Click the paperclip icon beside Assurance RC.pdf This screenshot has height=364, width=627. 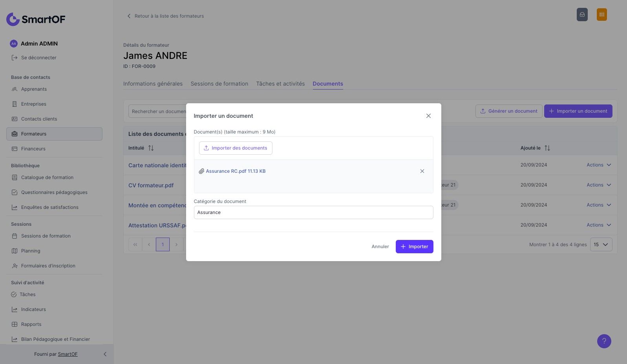pos(201,171)
